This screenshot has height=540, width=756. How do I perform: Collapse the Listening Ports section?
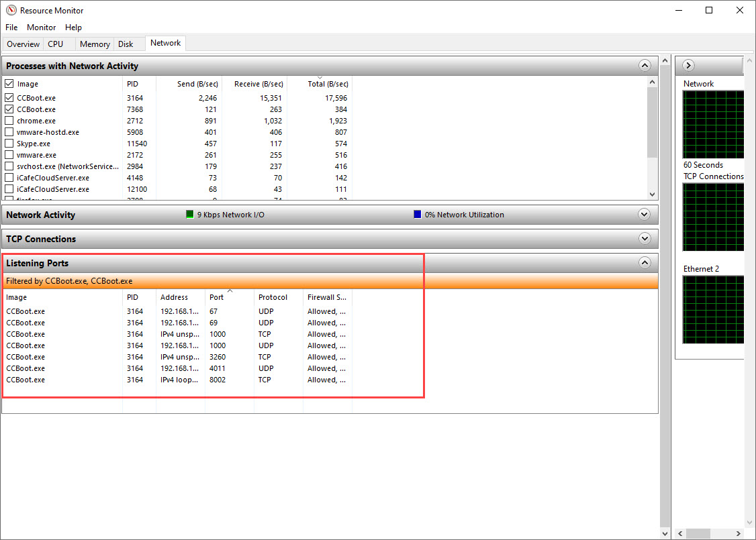645,263
